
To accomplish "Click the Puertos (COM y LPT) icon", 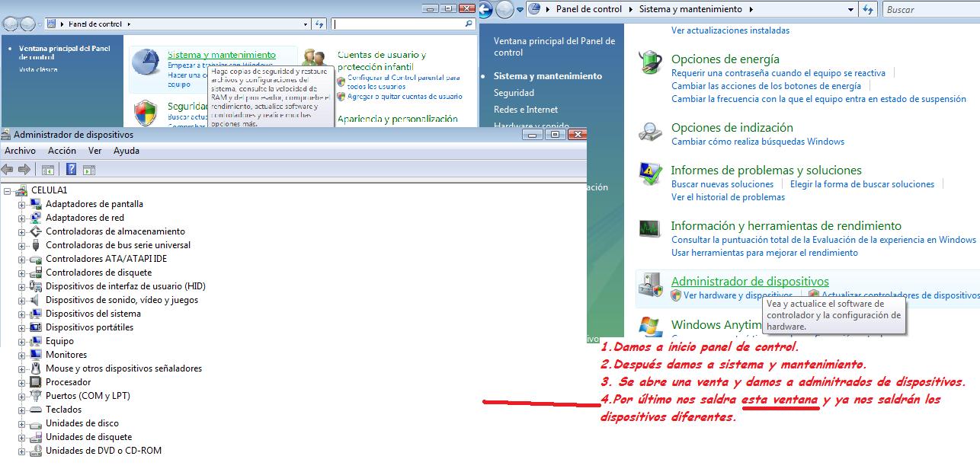I will tap(36, 396).
